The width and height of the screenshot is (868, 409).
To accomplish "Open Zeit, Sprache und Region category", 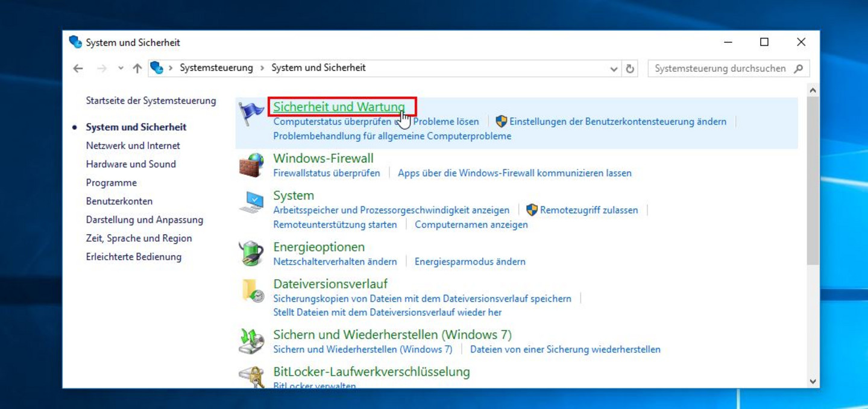I will pyautogui.click(x=139, y=238).
